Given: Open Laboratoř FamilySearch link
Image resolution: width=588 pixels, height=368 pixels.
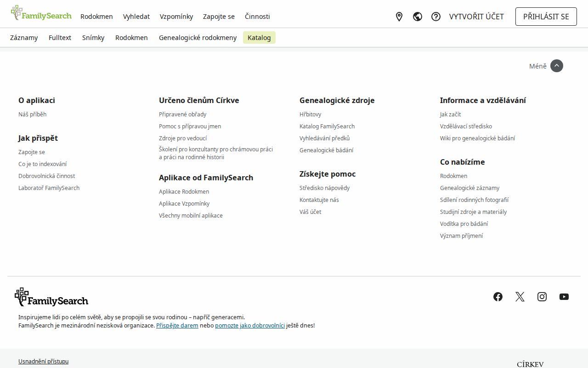Looking at the screenshot, I should click(49, 188).
